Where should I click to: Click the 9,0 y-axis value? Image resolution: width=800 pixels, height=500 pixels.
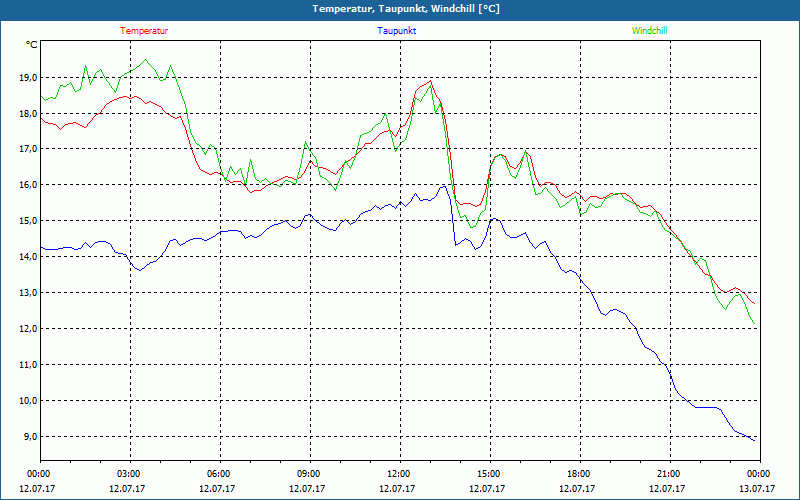[x=31, y=437]
